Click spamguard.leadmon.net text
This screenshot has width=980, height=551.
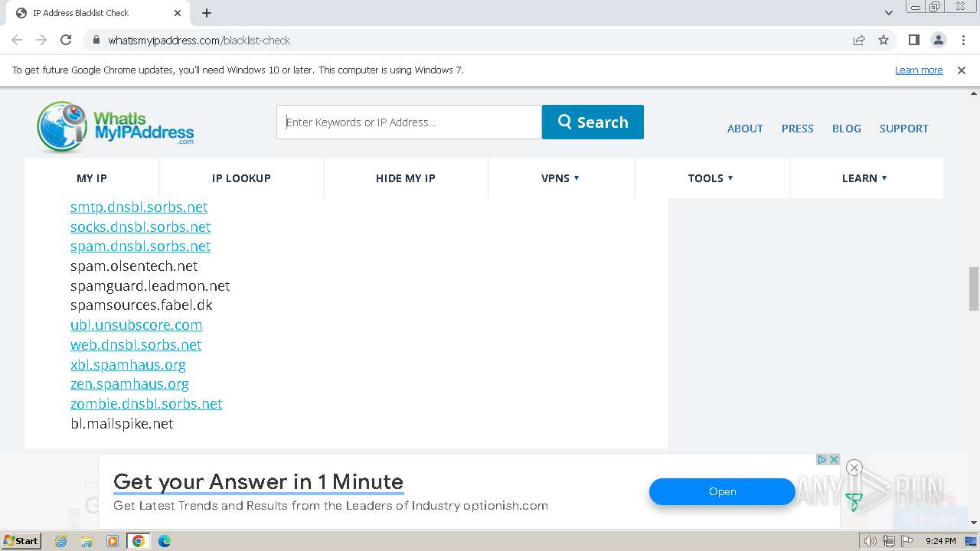(x=150, y=286)
